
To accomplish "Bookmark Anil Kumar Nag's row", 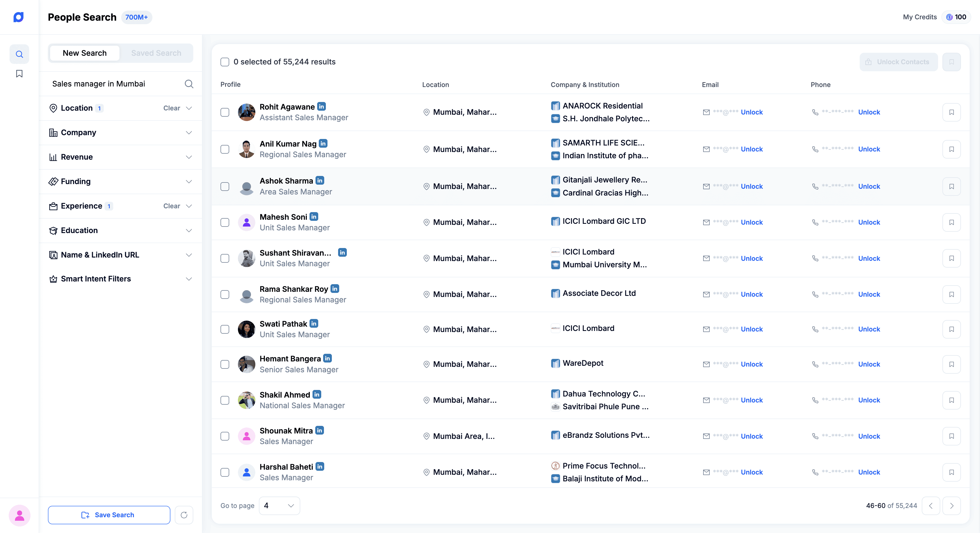I will [951, 149].
